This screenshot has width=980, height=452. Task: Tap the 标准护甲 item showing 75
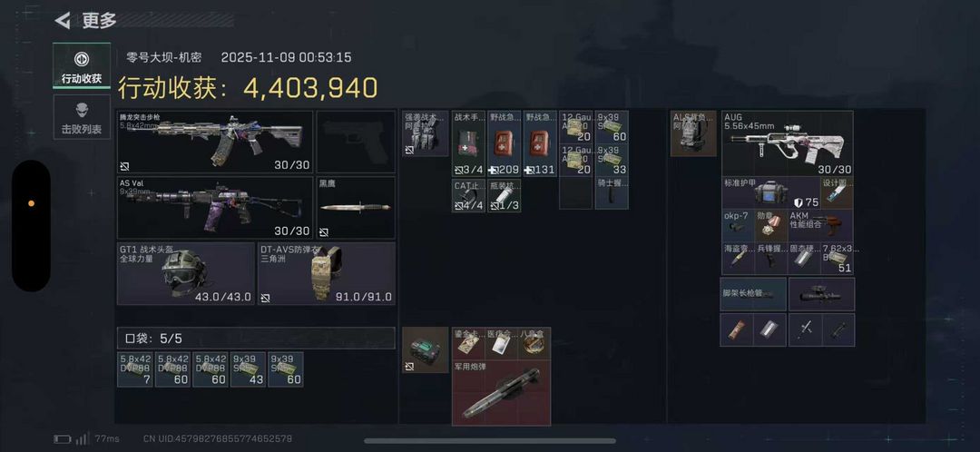[x=771, y=192]
